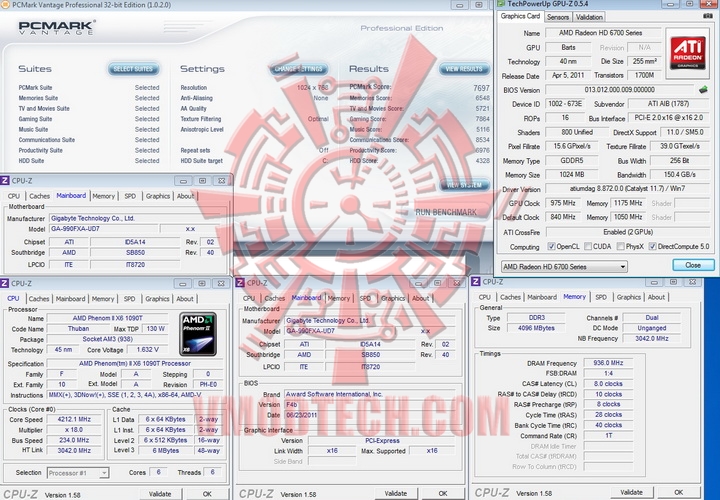Open Memory tab in the CPU-Z processor window
This screenshot has width=720, height=500.
coord(103,298)
